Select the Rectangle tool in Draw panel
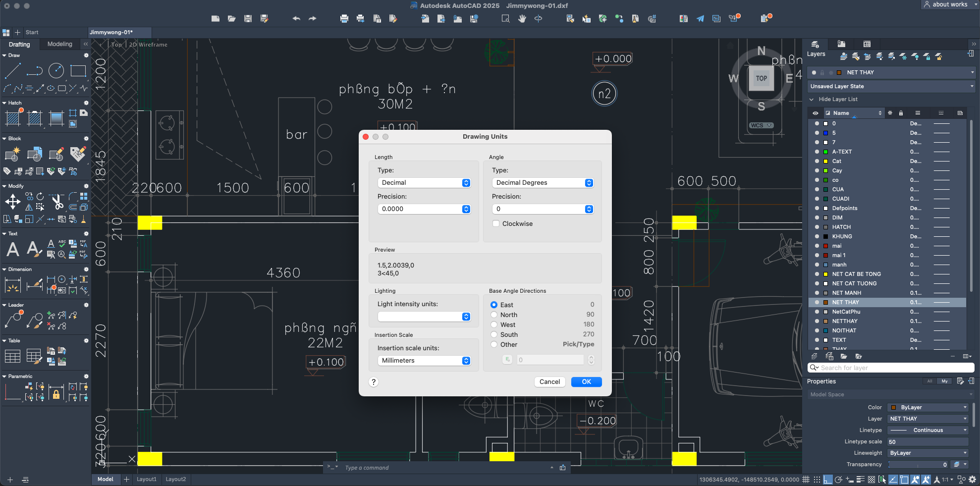980x486 pixels. (78, 71)
